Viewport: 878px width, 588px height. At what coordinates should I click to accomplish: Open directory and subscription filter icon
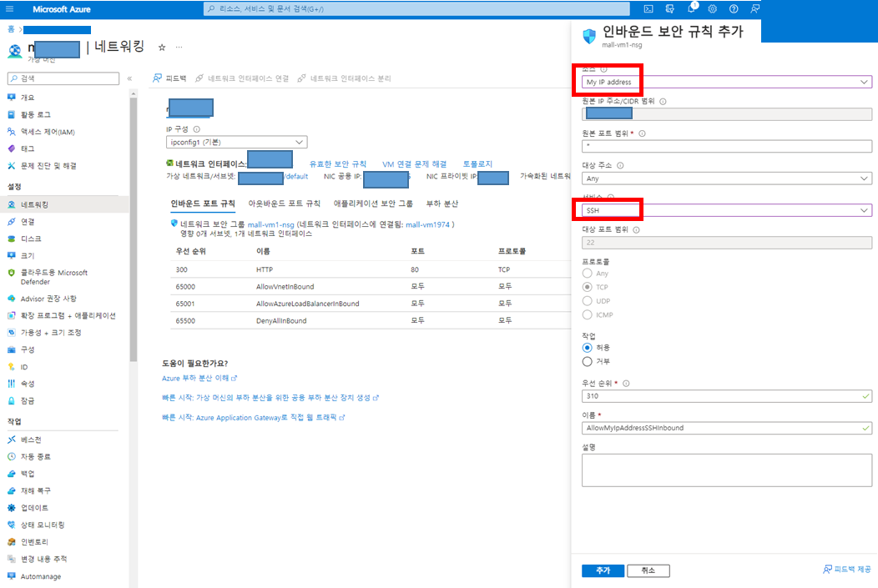669,9
